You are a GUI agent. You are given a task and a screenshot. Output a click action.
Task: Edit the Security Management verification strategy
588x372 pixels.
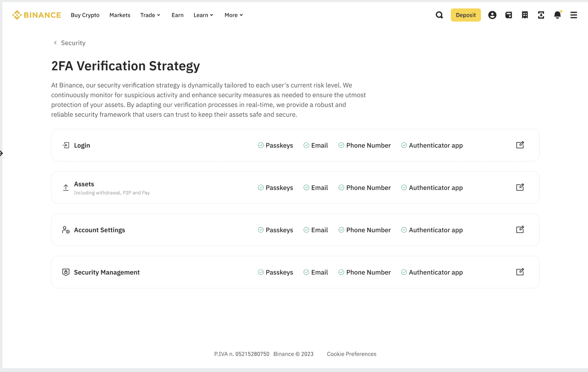(520, 272)
